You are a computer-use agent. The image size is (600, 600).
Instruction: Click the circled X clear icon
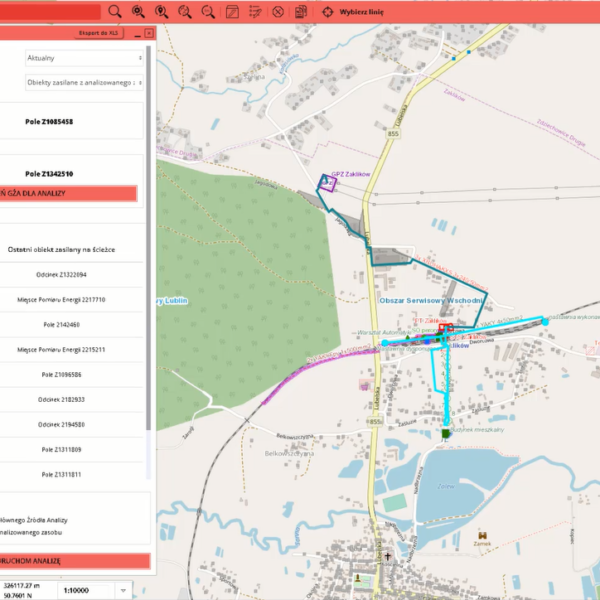tap(278, 11)
